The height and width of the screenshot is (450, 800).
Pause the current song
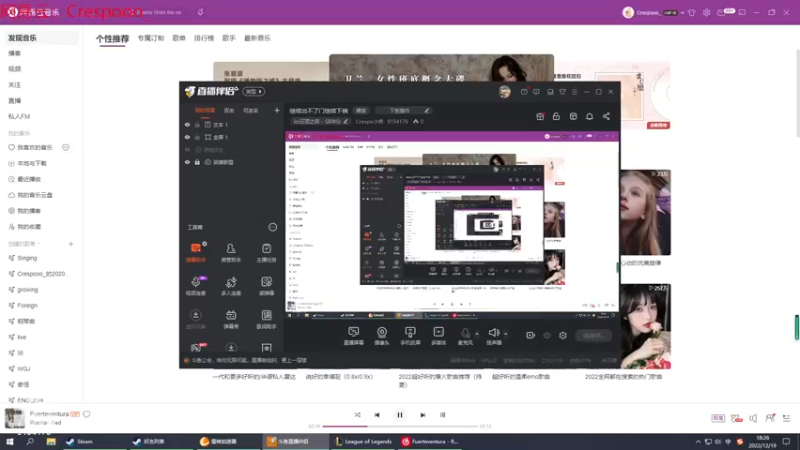(399, 415)
